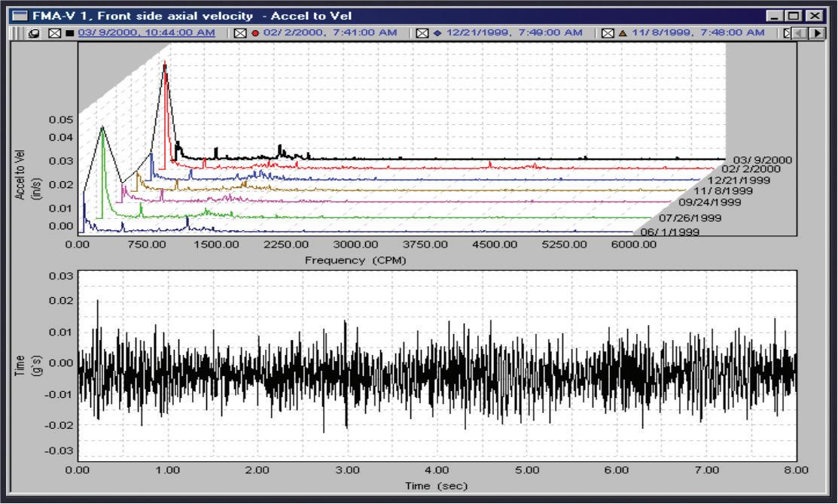This screenshot has width=838, height=504.
Task: Open the 03/9/2000, 10:44:00 AM link
Action: click(x=147, y=32)
